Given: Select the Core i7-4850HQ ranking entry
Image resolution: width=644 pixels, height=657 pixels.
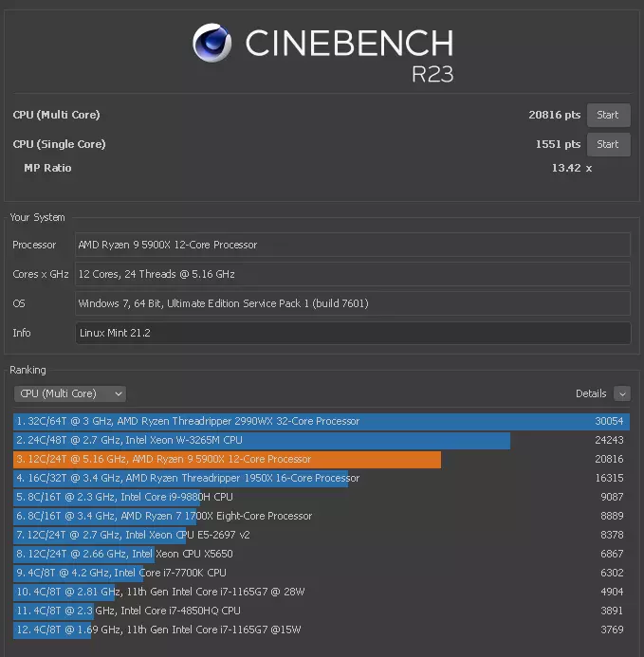Looking at the screenshot, I should [322, 611].
